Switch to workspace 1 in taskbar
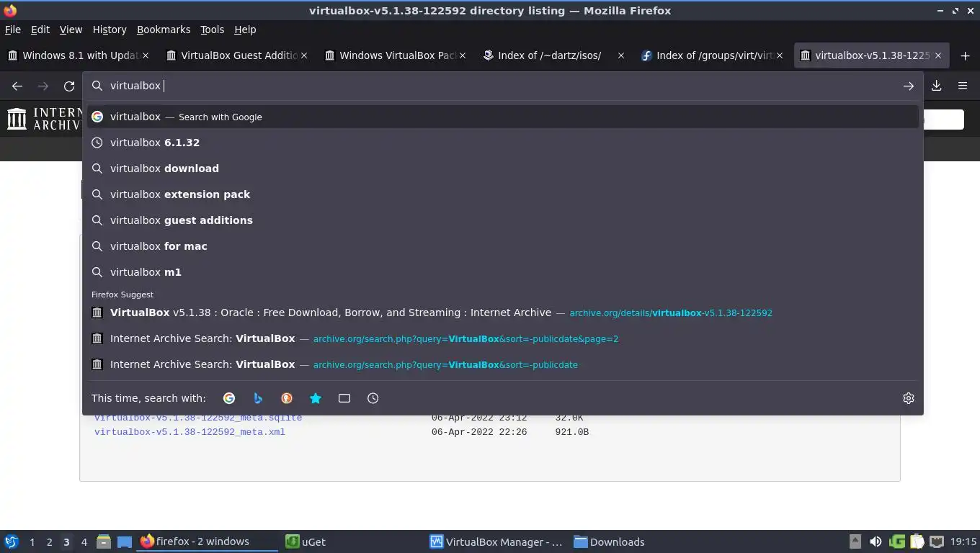 click(32, 541)
